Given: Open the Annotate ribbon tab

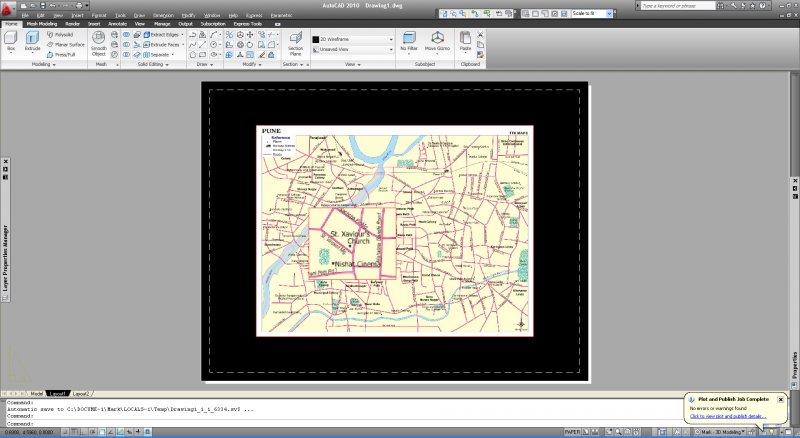Looking at the screenshot, I should pyautogui.click(x=117, y=23).
